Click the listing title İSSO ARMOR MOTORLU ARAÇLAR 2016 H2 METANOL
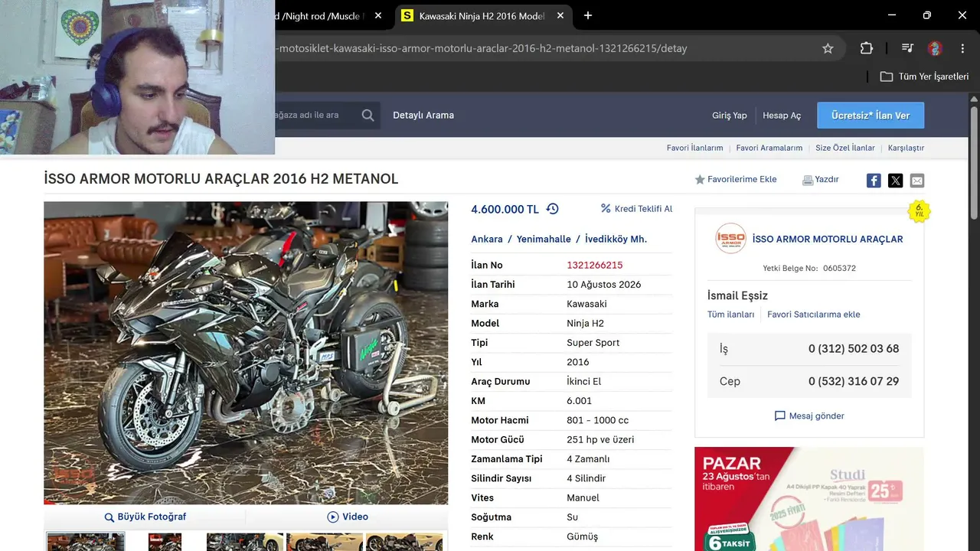Viewport: 980px width, 551px height. 221,179
